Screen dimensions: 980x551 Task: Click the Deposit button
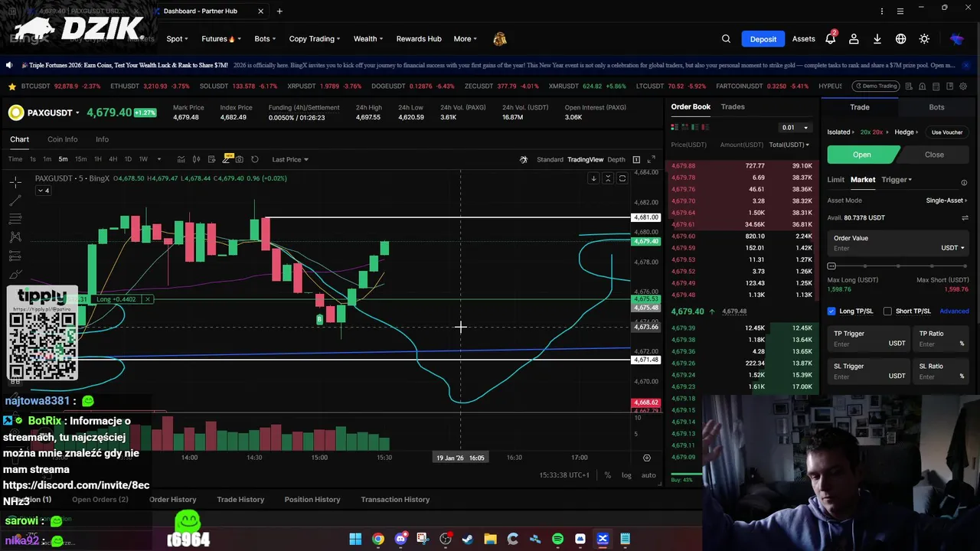click(763, 39)
